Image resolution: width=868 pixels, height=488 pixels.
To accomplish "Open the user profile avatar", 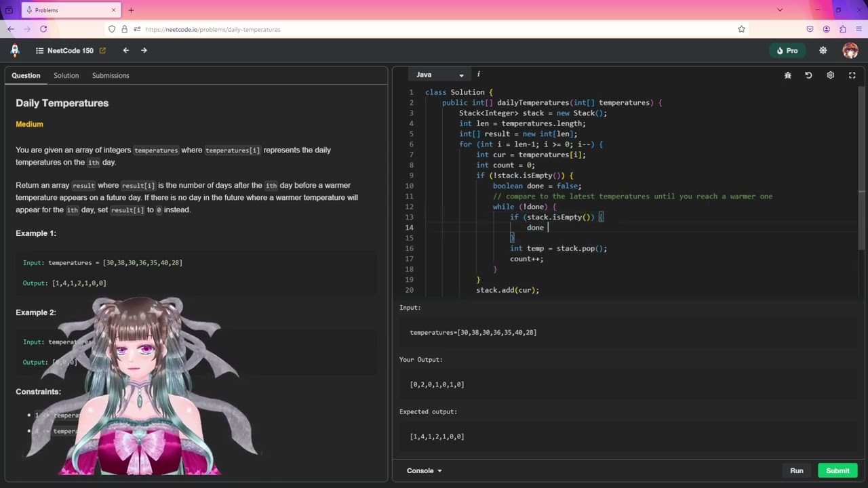I will pos(850,50).
